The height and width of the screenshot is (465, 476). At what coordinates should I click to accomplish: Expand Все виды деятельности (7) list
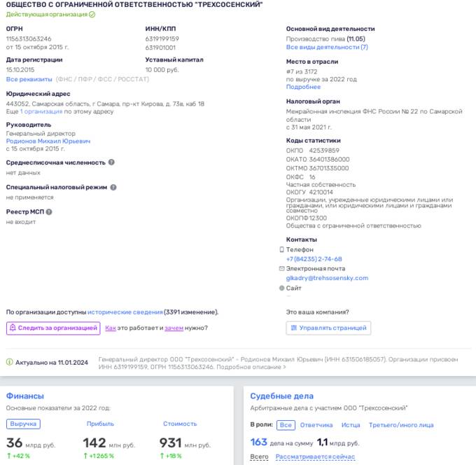coord(327,47)
